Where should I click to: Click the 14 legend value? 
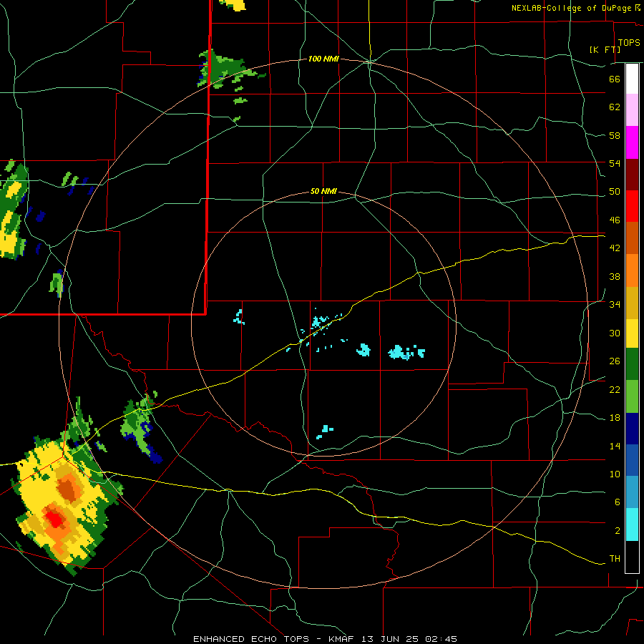pyautogui.click(x=615, y=446)
